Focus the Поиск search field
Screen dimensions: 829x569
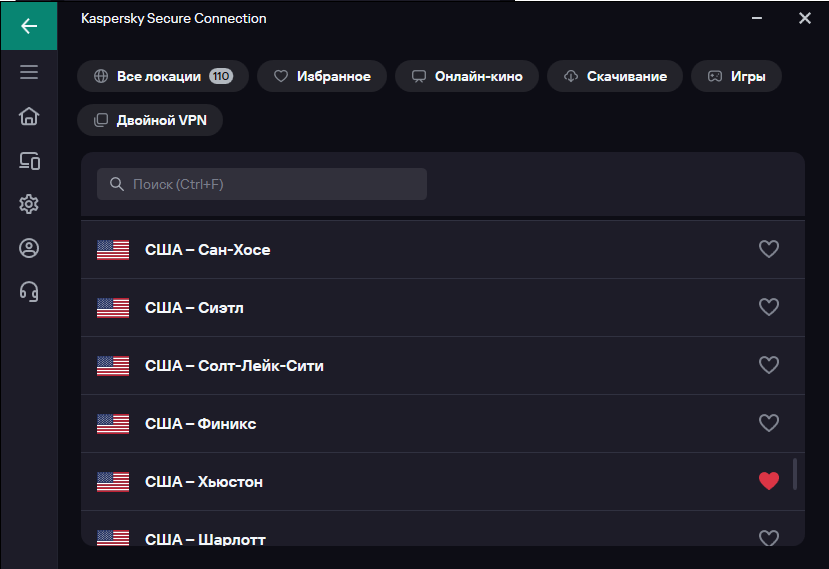click(x=262, y=184)
